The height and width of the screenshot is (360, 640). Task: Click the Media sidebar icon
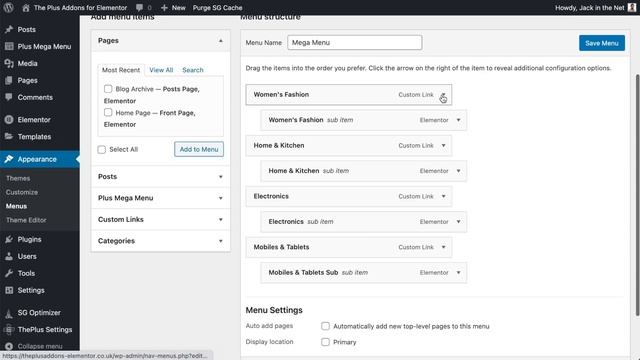tap(9, 63)
